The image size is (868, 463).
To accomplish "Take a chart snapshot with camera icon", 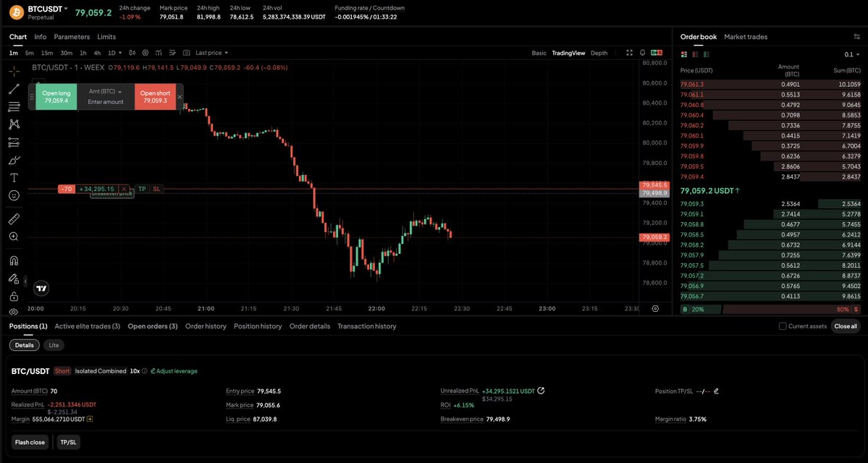I will pyautogui.click(x=187, y=53).
